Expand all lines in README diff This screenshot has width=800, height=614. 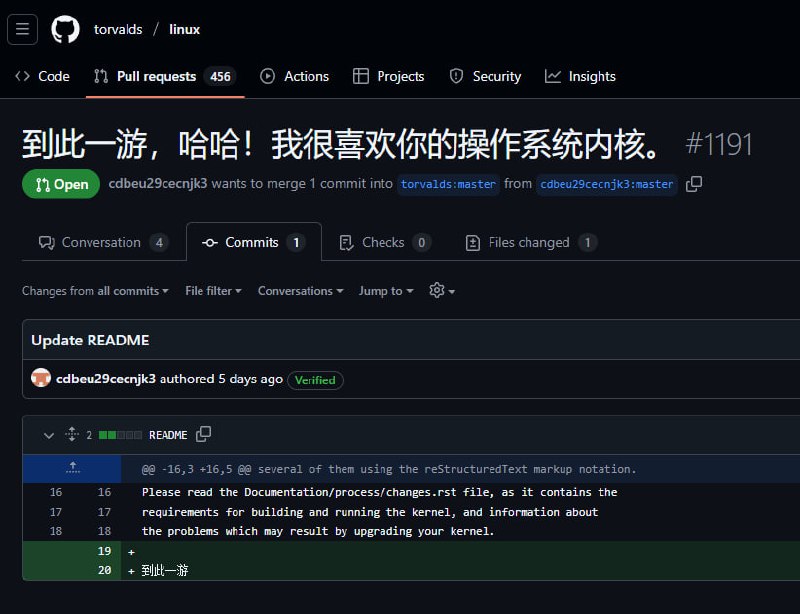click(72, 435)
